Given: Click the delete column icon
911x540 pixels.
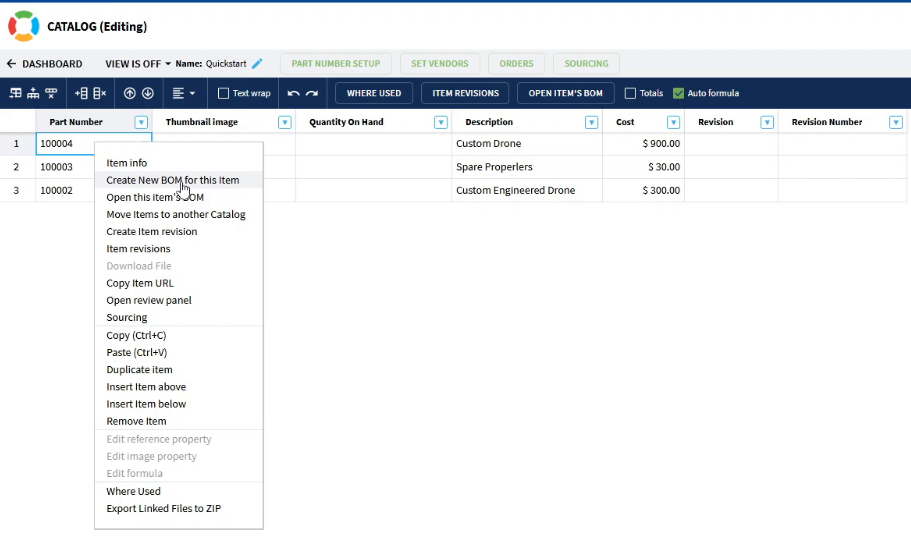Looking at the screenshot, I should 100,93.
